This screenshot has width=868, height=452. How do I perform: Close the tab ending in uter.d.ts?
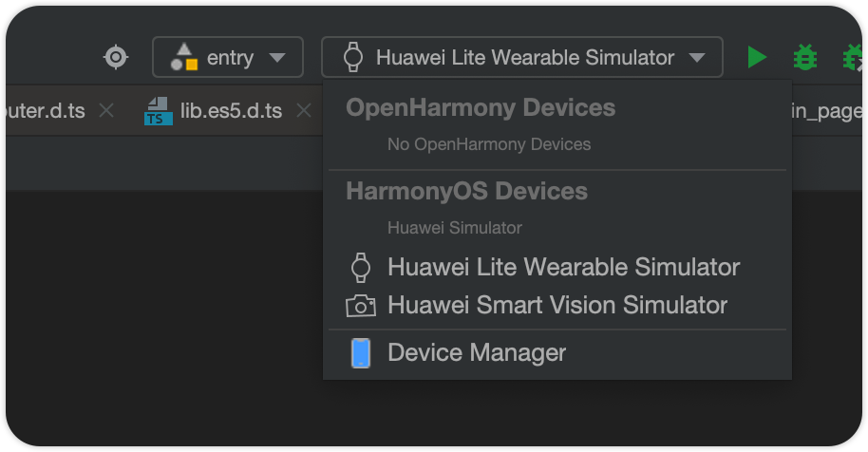tap(106, 111)
